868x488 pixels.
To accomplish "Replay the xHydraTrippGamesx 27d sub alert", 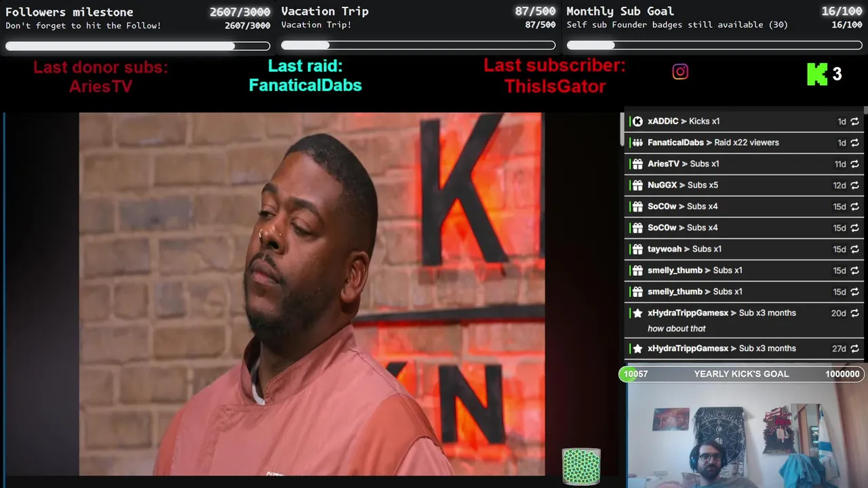I will click(854, 348).
